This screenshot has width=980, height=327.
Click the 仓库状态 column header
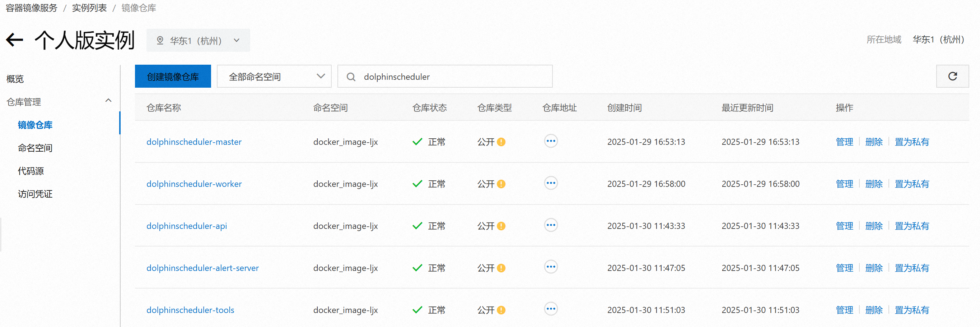click(x=429, y=108)
